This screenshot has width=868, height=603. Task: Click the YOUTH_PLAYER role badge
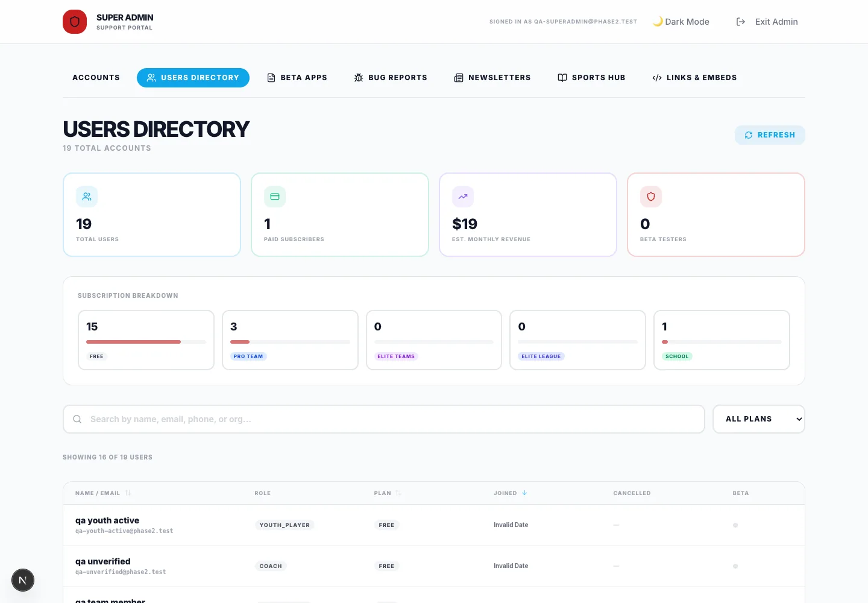[x=285, y=525]
